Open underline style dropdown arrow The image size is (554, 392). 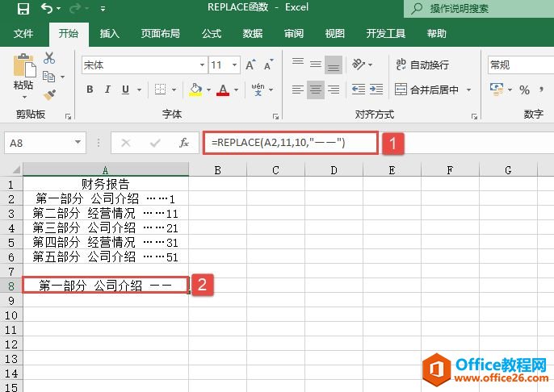click(x=139, y=90)
